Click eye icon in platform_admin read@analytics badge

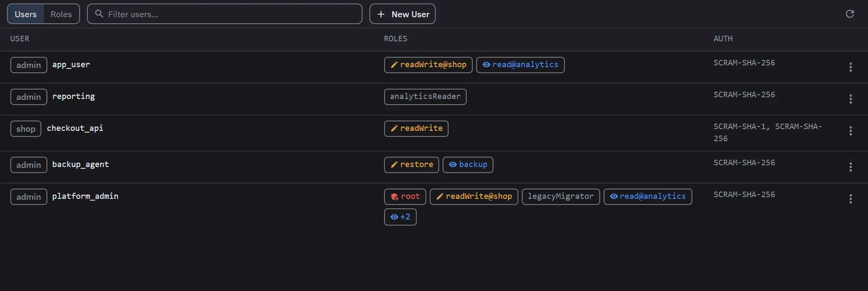[614, 196]
